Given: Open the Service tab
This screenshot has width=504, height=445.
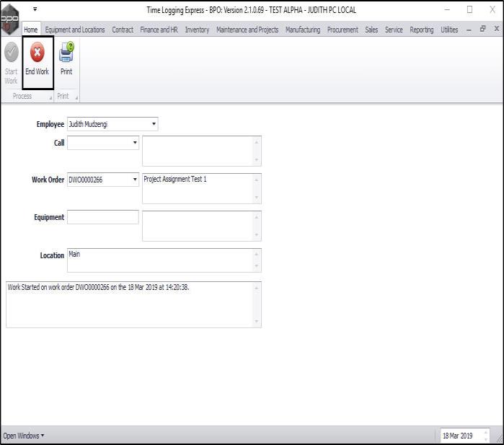Looking at the screenshot, I should [394, 30].
